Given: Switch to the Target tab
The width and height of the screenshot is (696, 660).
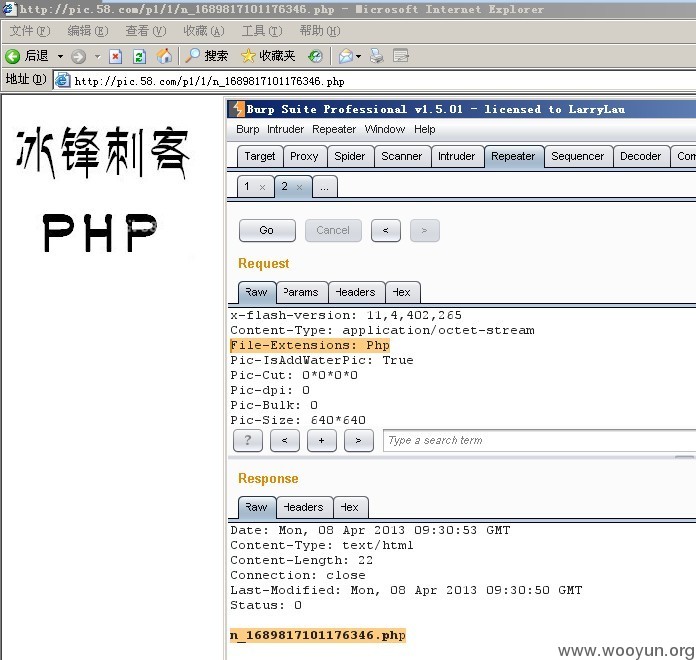Looking at the screenshot, I should point(260,156).
